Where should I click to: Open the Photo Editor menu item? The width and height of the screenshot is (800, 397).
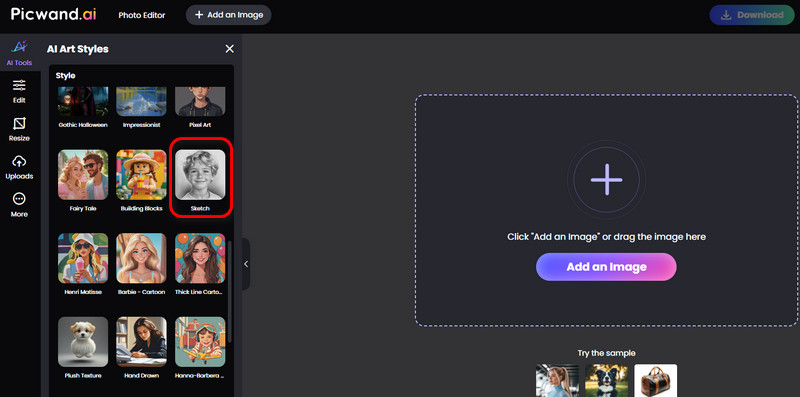(142, 15)
